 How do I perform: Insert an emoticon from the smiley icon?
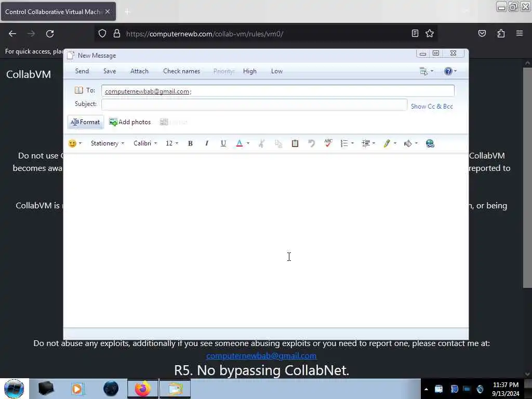72,143
